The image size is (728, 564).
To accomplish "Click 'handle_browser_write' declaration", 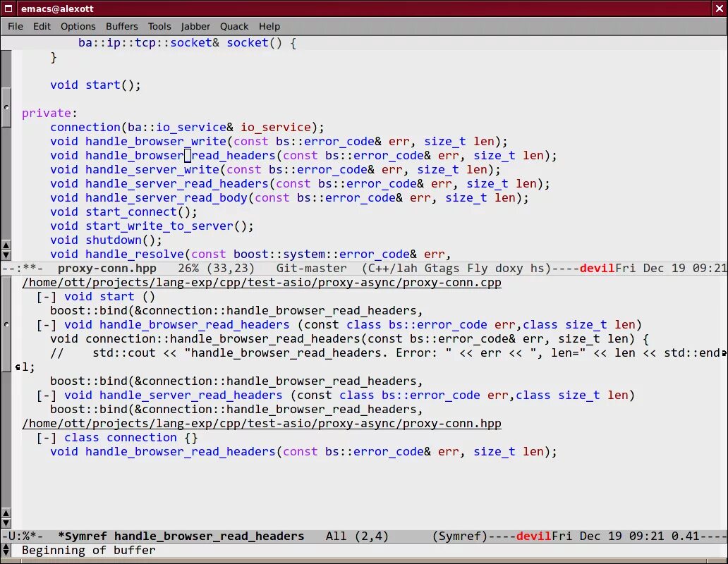I will pyautogui.click(x=279, y=142).
